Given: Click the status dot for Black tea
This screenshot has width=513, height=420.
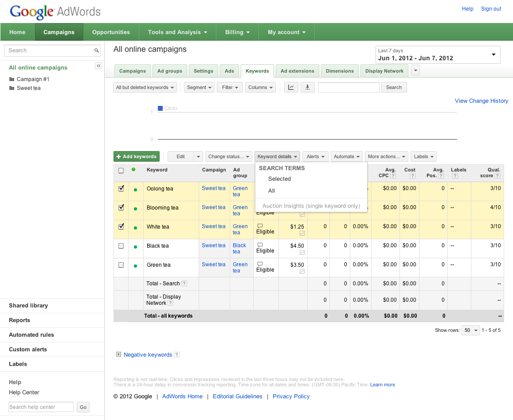Looking at the screenshot, I should 135,247.
